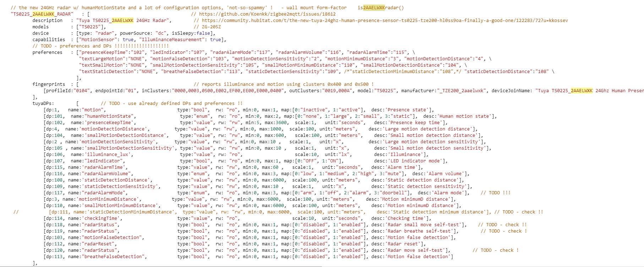Click "smallMotionDetectionSensitivity":"105" preference entry

pyautogui.click(x=203, y=65)
